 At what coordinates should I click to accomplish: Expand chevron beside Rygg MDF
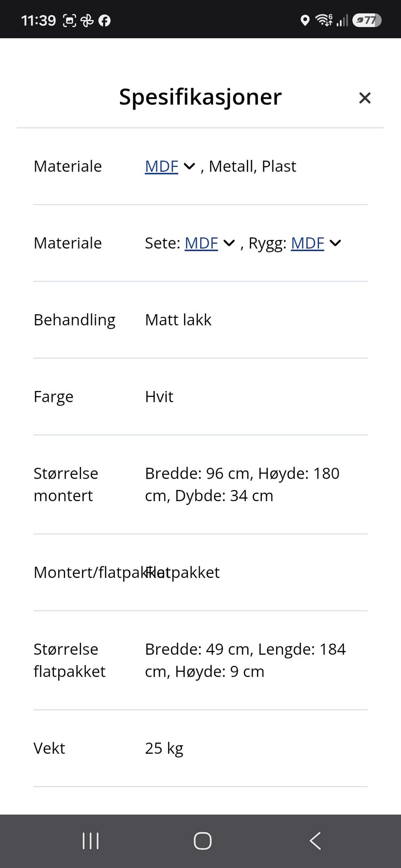pos(335,243)
